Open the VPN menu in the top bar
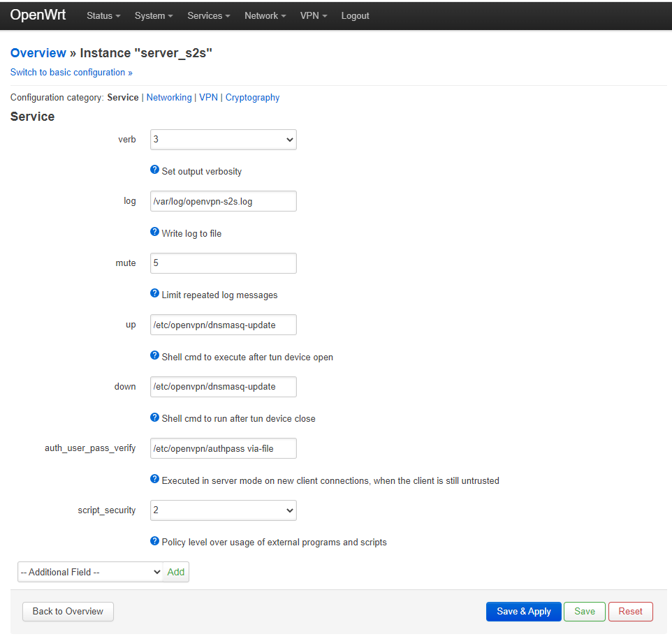 pos(313,16)
